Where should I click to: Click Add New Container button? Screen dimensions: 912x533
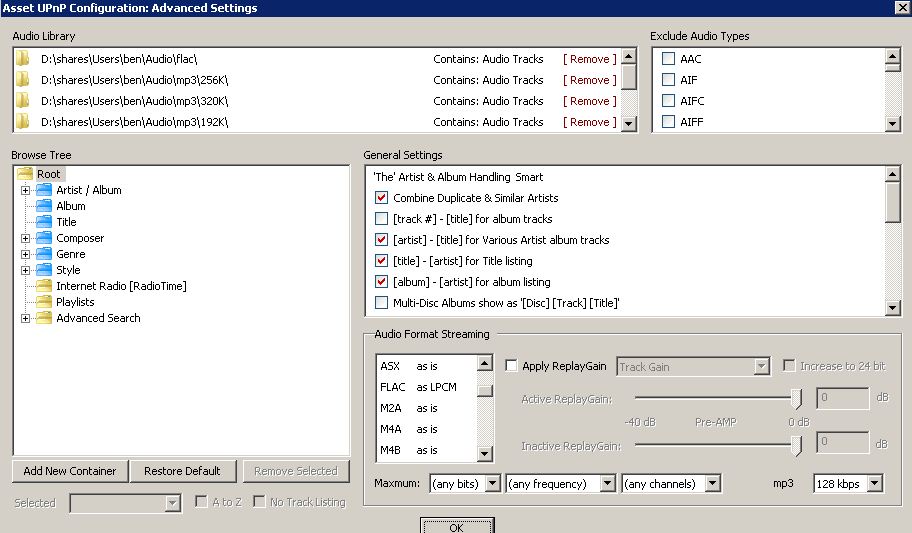click(x=70, y=471)
